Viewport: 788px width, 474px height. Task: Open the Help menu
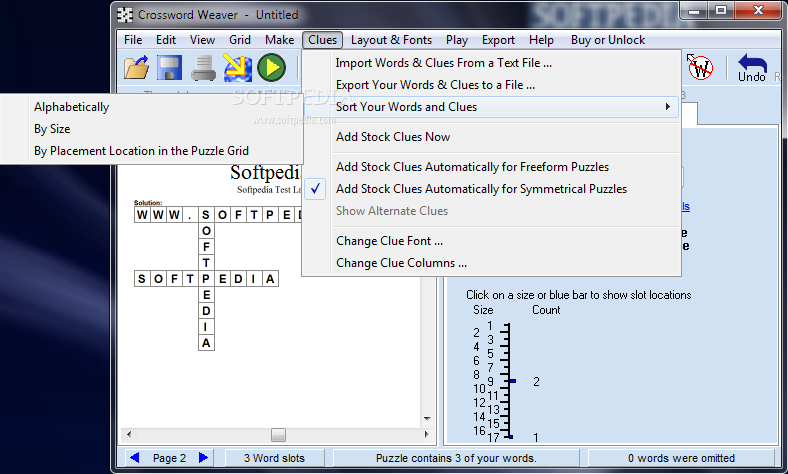pos(541,40)
